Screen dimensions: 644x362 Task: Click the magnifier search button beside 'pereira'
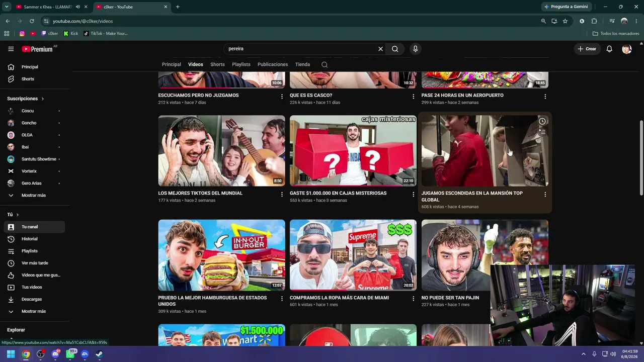(395, 49)
